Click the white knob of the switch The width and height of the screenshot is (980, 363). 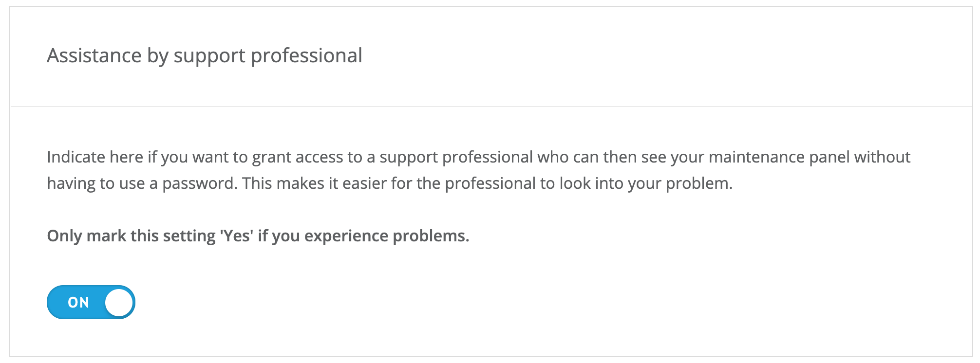(119, 302)
